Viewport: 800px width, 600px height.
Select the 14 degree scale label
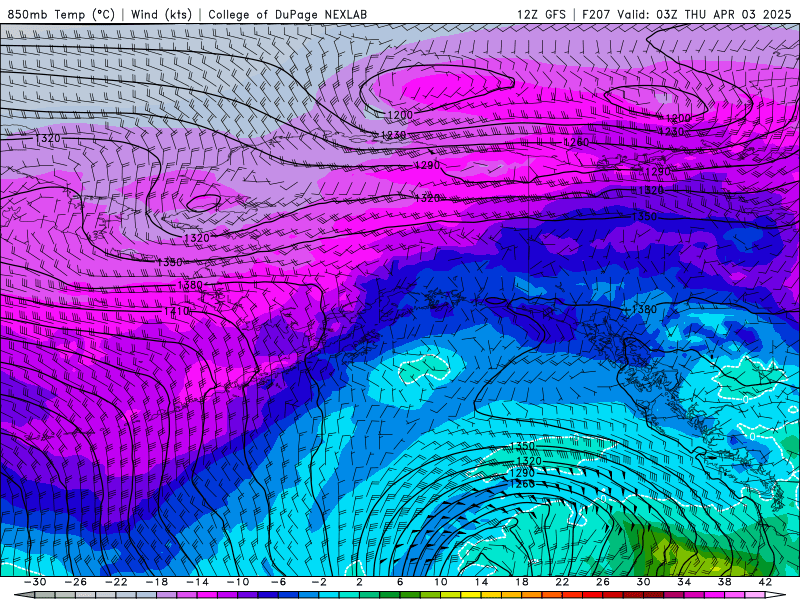tap(481, 582)
